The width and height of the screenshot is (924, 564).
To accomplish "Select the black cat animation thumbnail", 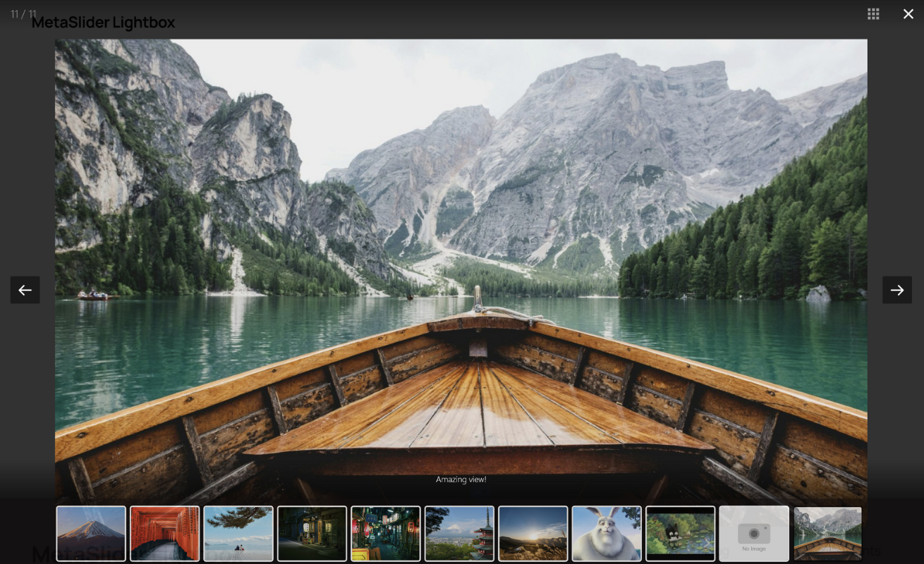I will (x=680, y=534).
